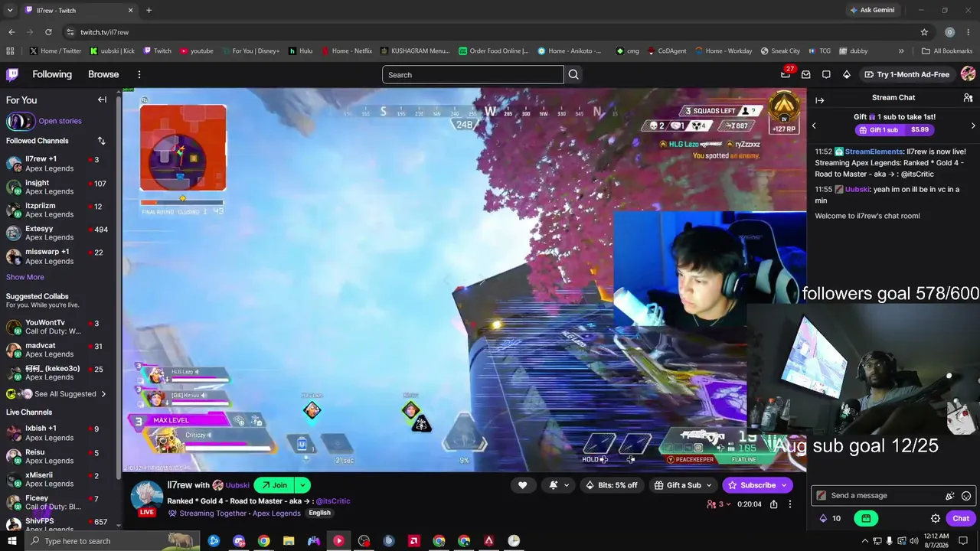Reload the Twitch page
This screenshot has height=551, width=980.
[48, 32]
